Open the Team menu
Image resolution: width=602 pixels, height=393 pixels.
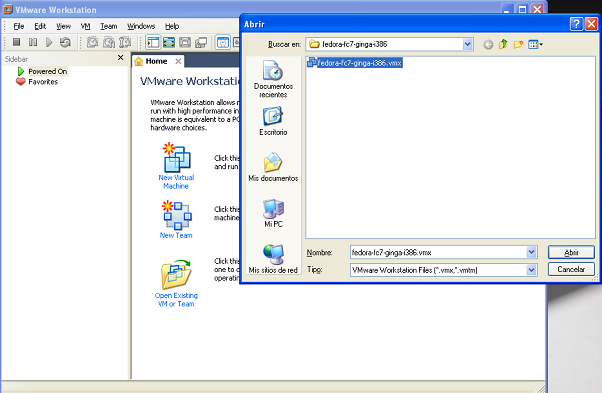tap(109, 26)
